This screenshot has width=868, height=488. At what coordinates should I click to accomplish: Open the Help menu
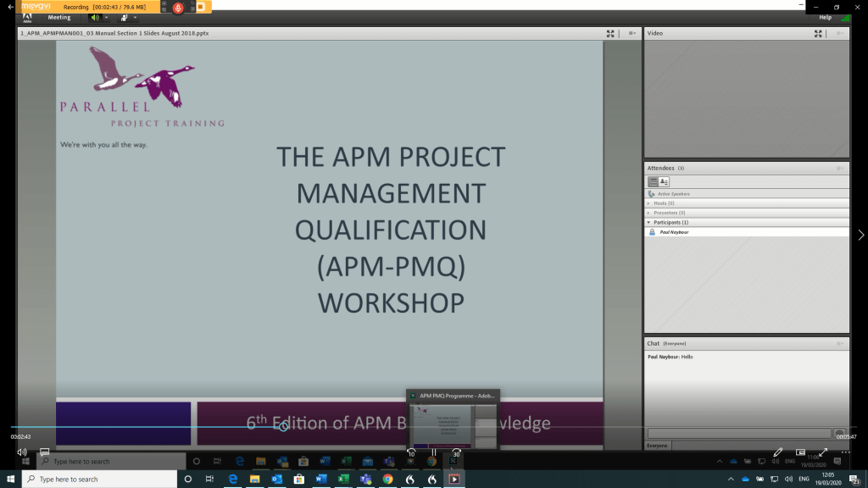825,17
